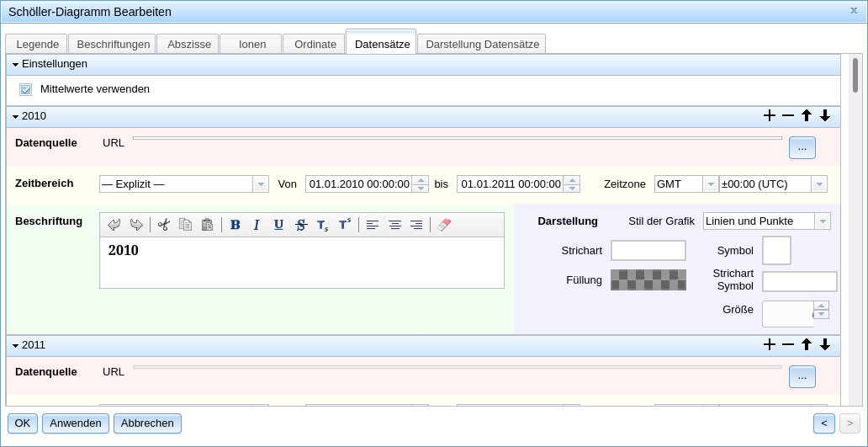Toggle bold formatting in the editor

(x=236, y=225)
